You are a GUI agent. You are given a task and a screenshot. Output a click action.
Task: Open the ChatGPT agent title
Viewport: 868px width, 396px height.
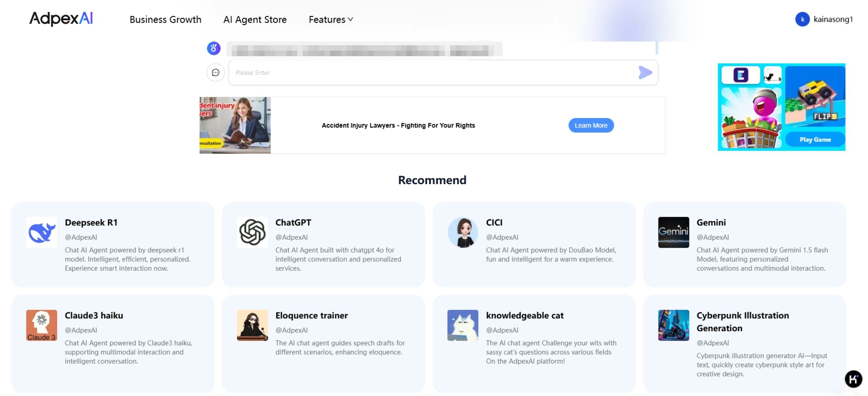pyautogui.click(x=293, y=222)
